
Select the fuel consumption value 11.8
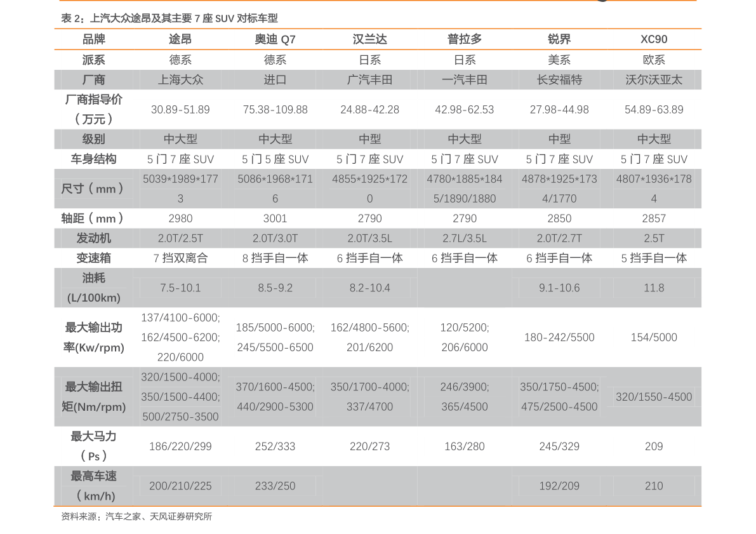pos(654,288)
